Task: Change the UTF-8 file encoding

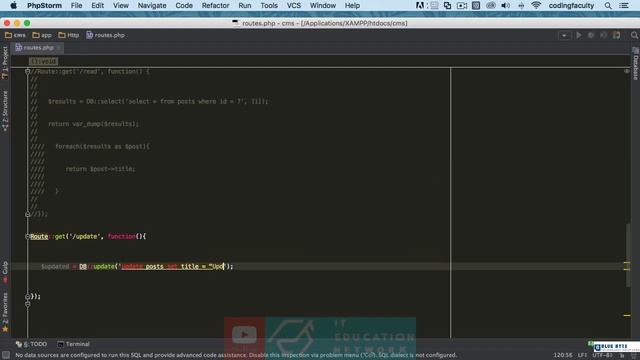Action: (x=602, y=355)
